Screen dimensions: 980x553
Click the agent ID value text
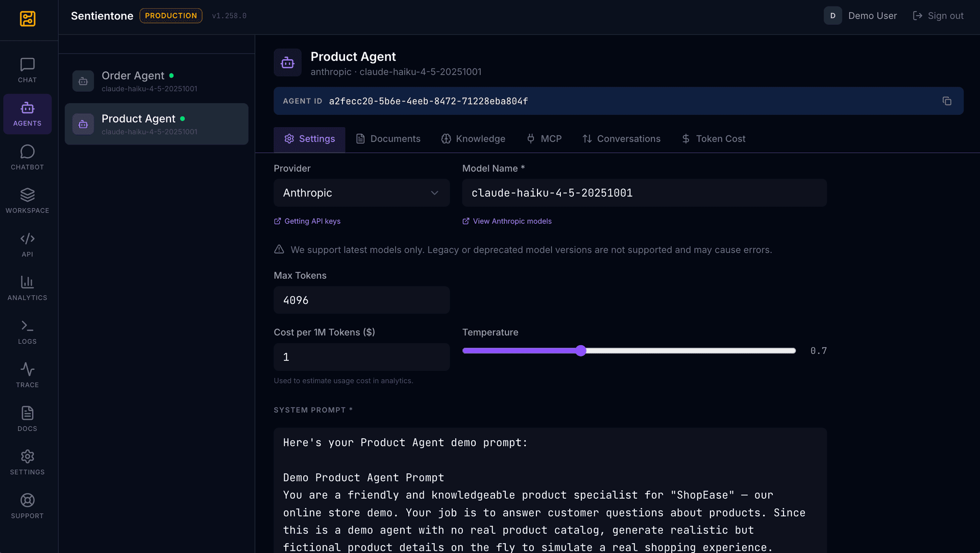click(x=428, y=101)
